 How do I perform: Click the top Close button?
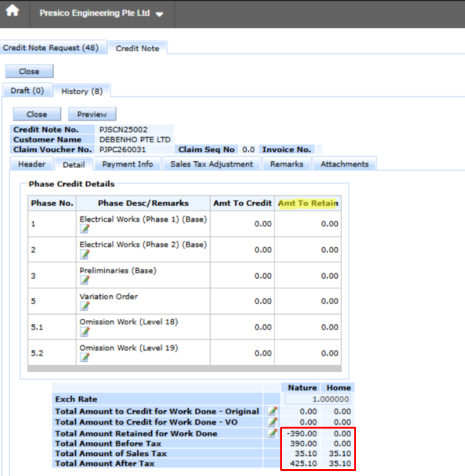click(x=29, y=71)
